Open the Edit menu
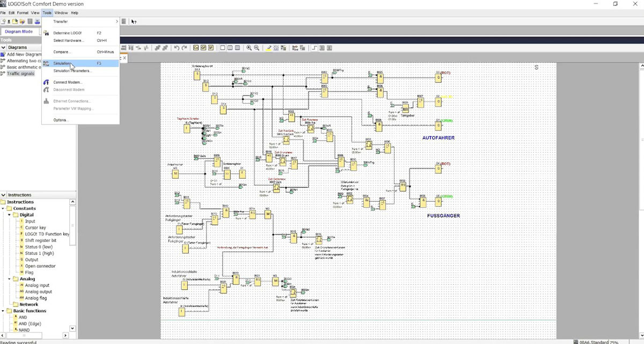Viewport: 644px width, 344px height. [x=11, y=12]
